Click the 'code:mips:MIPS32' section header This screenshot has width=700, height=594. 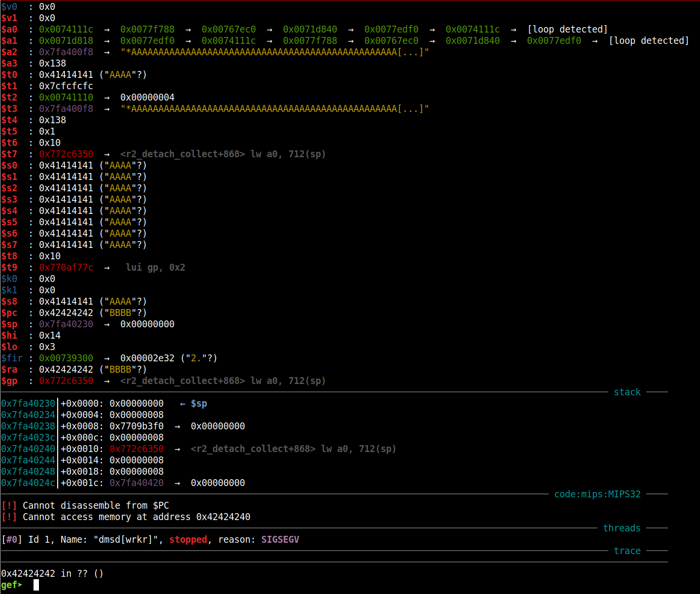click(597, 494)
